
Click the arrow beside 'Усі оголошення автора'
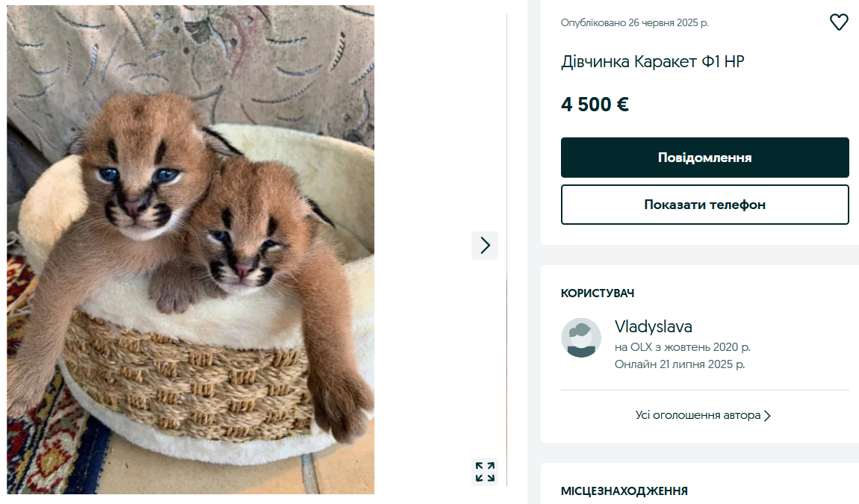click(768, 415)
